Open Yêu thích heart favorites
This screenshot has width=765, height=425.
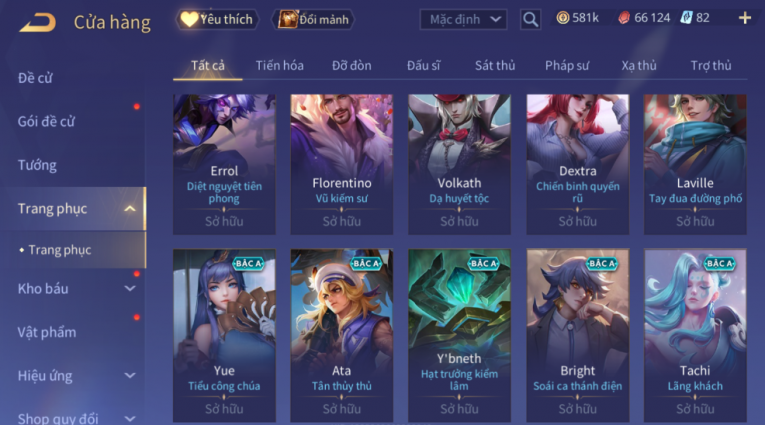point(217,20)
